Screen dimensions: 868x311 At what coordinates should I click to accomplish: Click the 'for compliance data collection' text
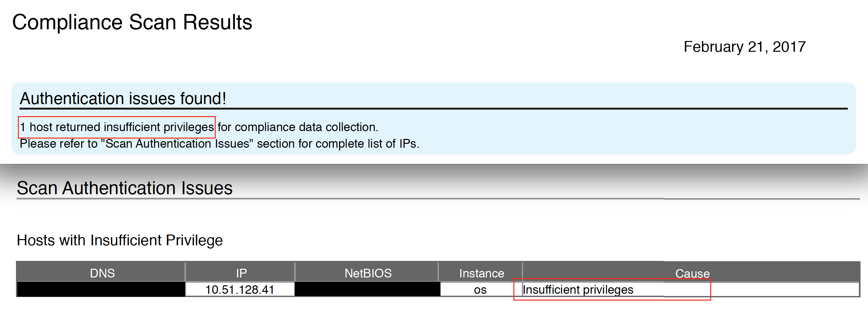(x=298, y=127)
